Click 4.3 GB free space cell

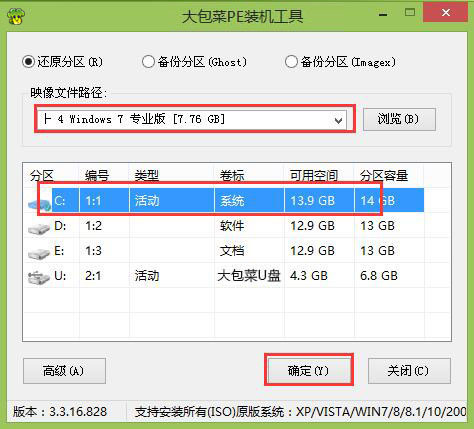click(x=309, y=276)
